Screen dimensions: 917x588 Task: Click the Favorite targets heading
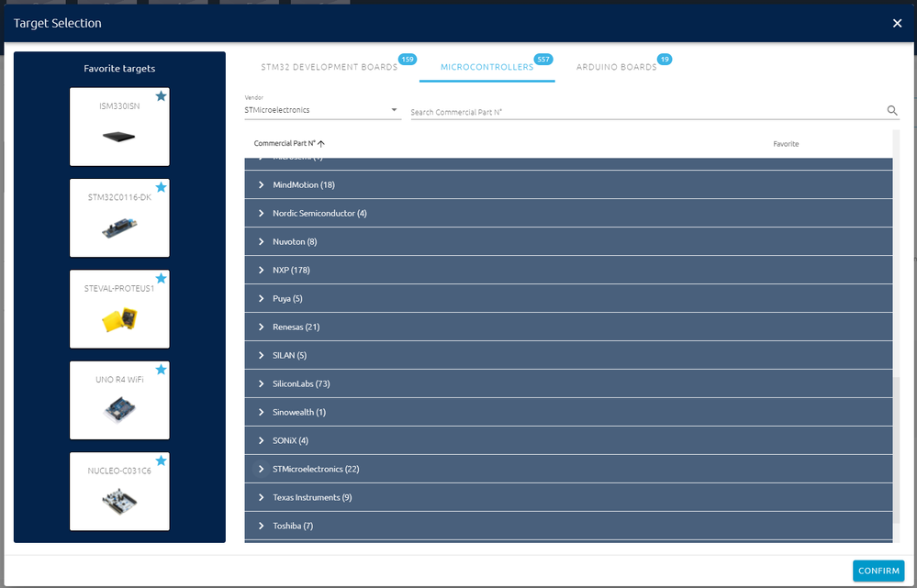119,69
